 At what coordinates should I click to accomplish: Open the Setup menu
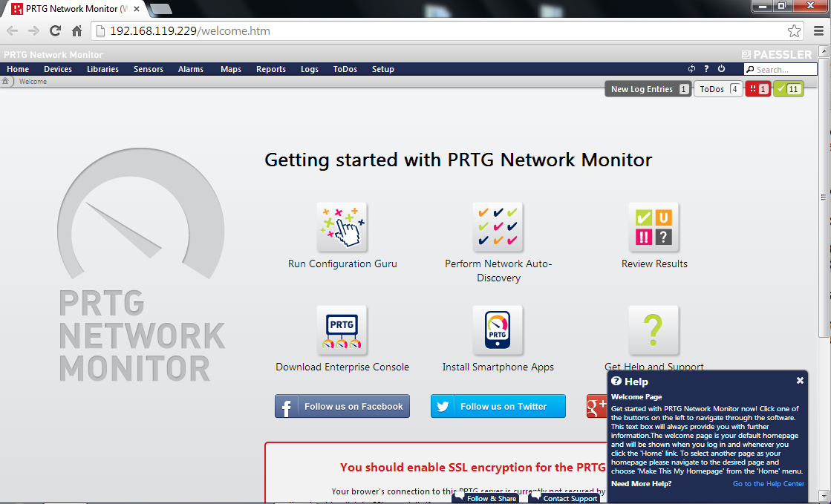pyautogui.click(x=383, y=69)
